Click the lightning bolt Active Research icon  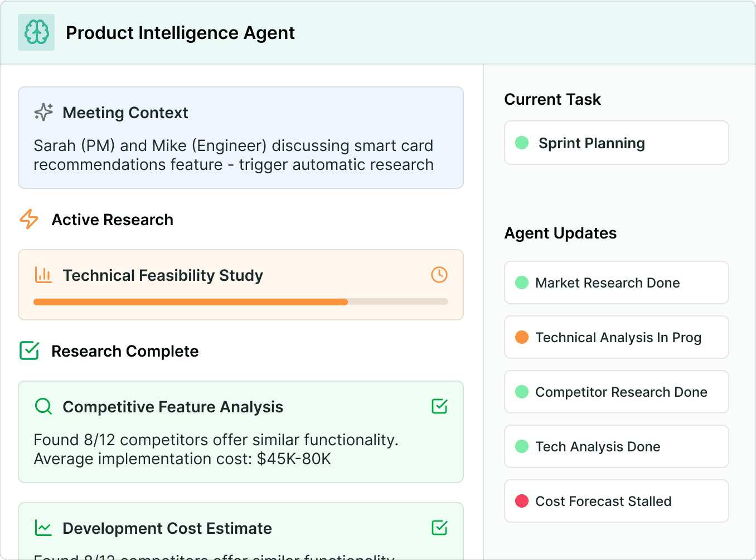pos(29,219)
